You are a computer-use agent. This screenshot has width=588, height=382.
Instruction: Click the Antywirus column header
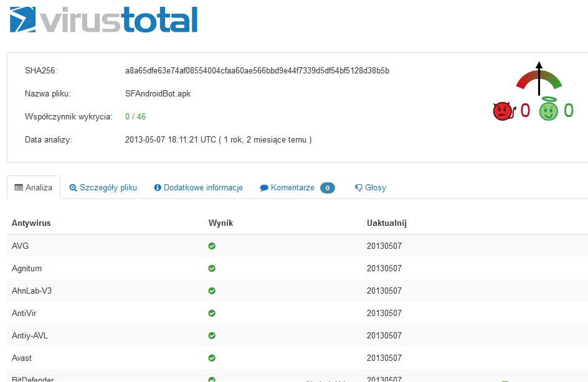(31, 223)
